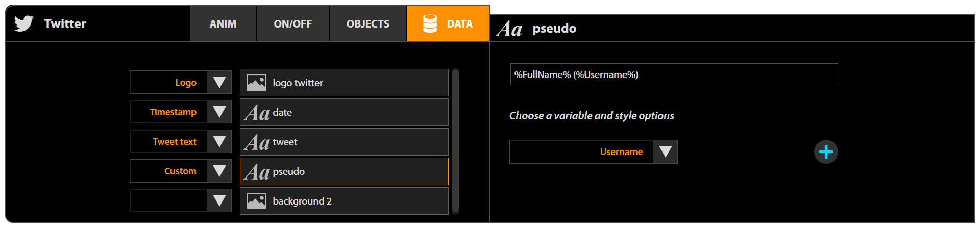This screenshot has height=228, width=980.
Task: Expand the Timestamp dropdown arrow
Action: (x=219, y=112)
